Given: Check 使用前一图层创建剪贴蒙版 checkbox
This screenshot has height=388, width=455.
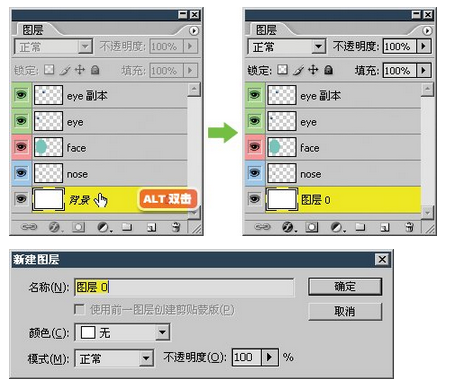Looking at the screenshot, I should pyautogui.click(x=79, y=309).
